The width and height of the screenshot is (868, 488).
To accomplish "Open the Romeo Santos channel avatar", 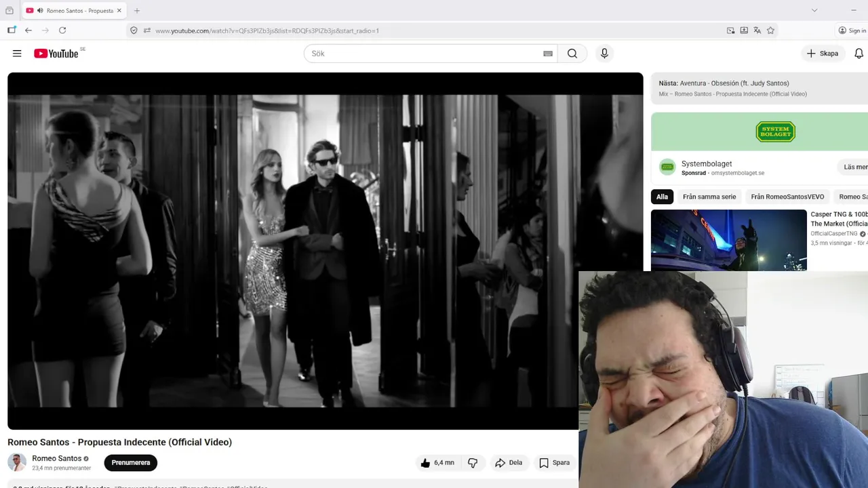I will (x=17, y=462).
